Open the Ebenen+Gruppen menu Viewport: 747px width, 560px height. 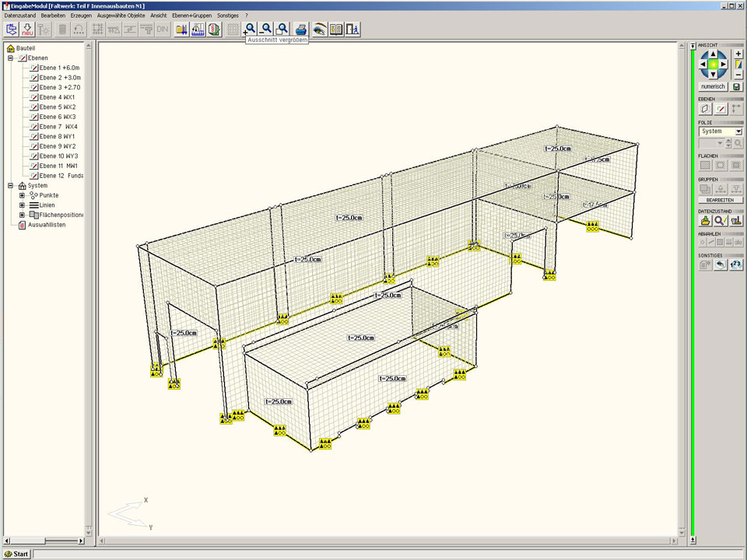tap(192, 16)
